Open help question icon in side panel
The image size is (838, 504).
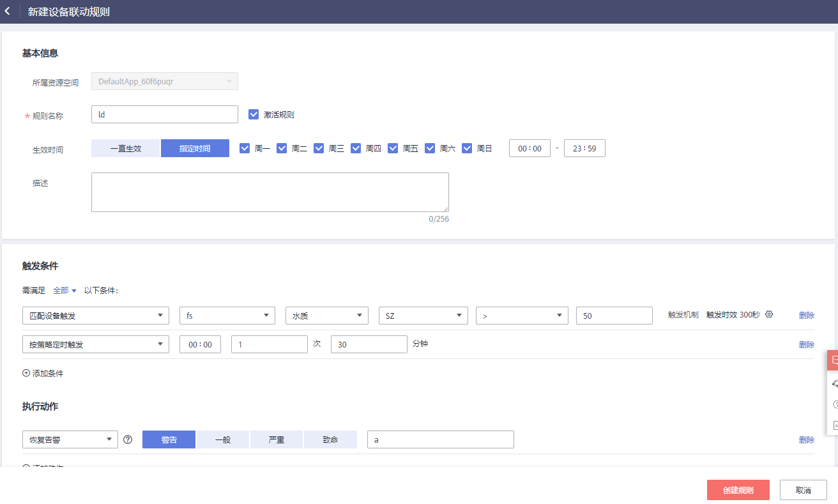click(834, 404)
